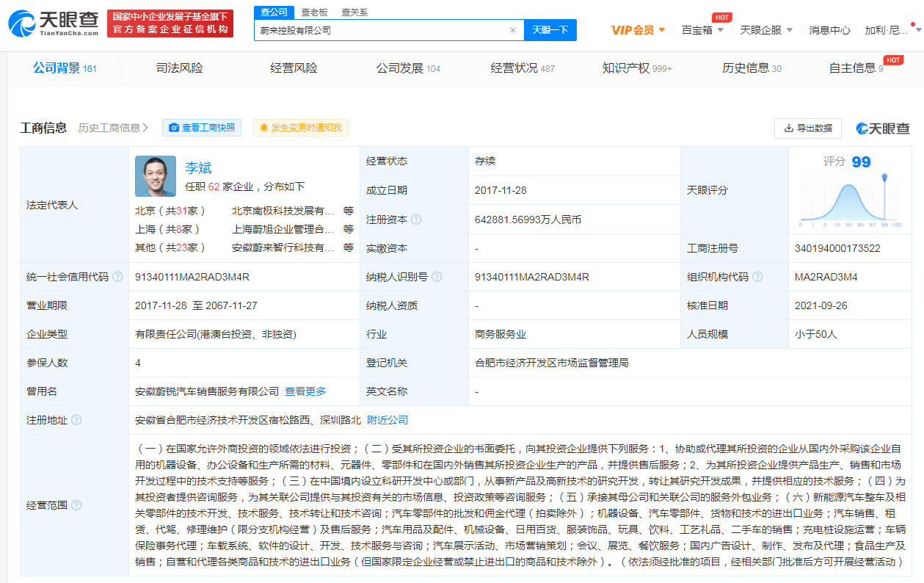Click the 查看工商快照 button
The width and height of the screenshot is (924, 583).
[202, 128]
